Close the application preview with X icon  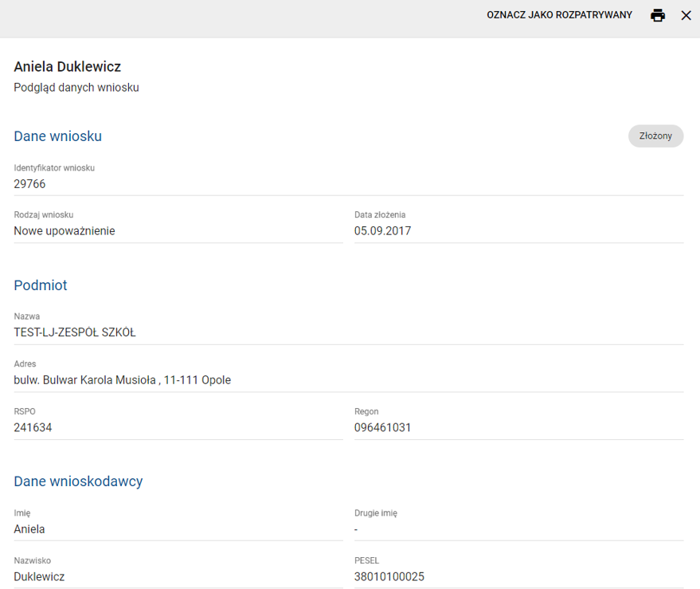point(686,15)
